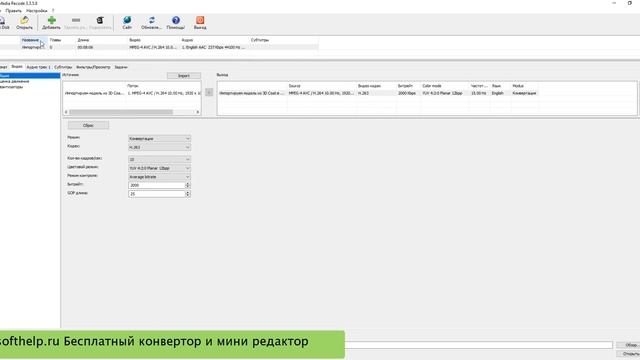Click the Название column header
Image resolution: width=640 pixels, height=360 pixels.
(x=34, y=40)
